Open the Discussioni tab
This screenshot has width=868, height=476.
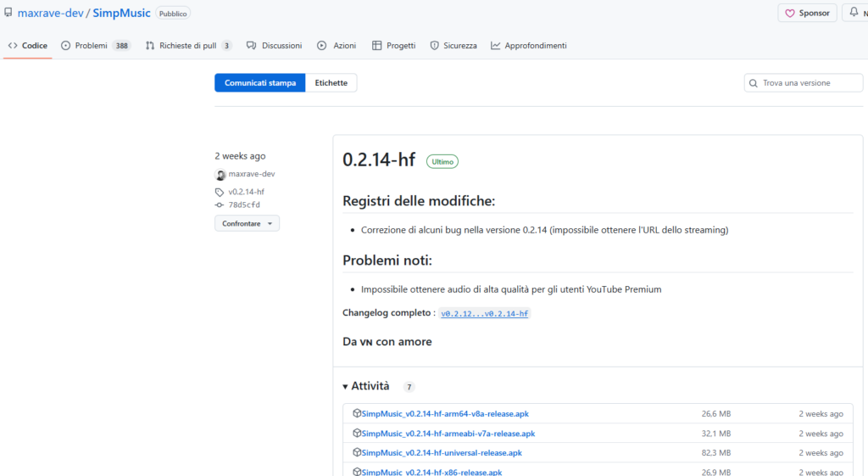tap(275, 46)
